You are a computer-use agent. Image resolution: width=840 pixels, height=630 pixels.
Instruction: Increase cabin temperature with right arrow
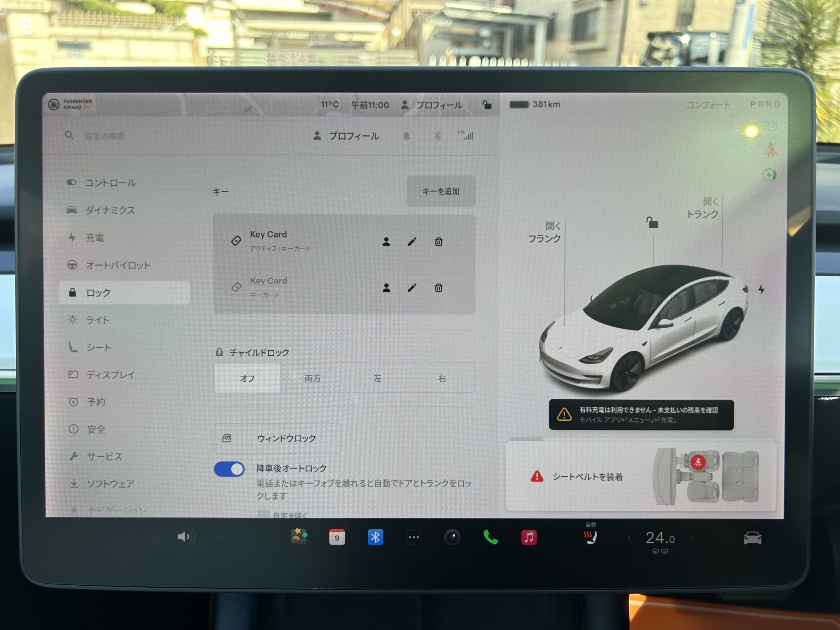(691, 538)
